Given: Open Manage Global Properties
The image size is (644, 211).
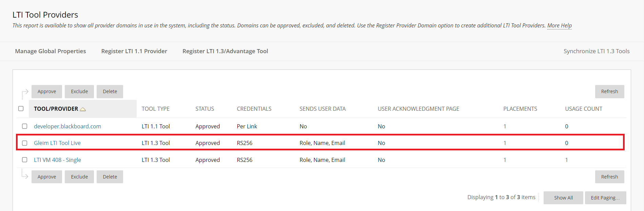Looking at the screenshot, I should pyautogui.click(x=51, y=51).
